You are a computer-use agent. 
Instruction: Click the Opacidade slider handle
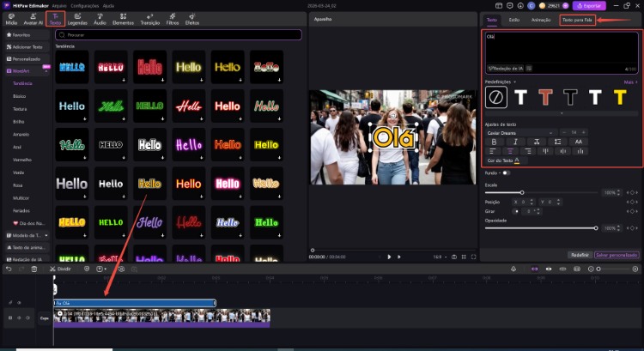click(x=596, y=227)
